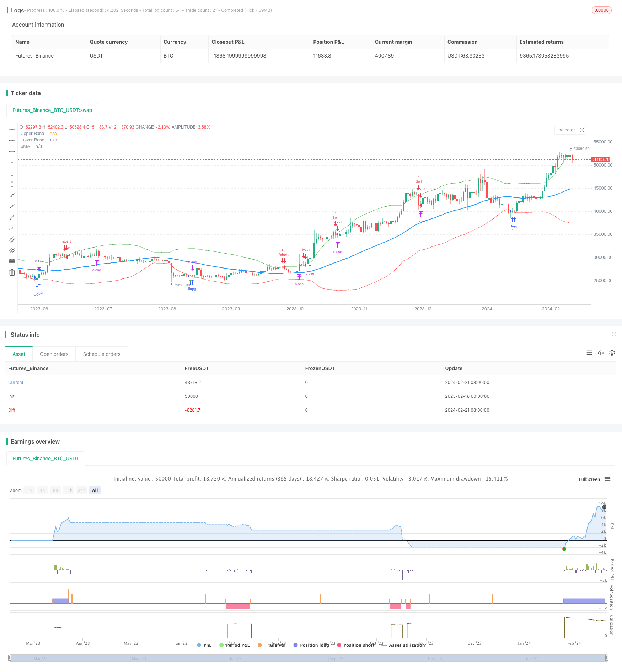Click the -6281.7 Diff value

[x=192, y=410]
